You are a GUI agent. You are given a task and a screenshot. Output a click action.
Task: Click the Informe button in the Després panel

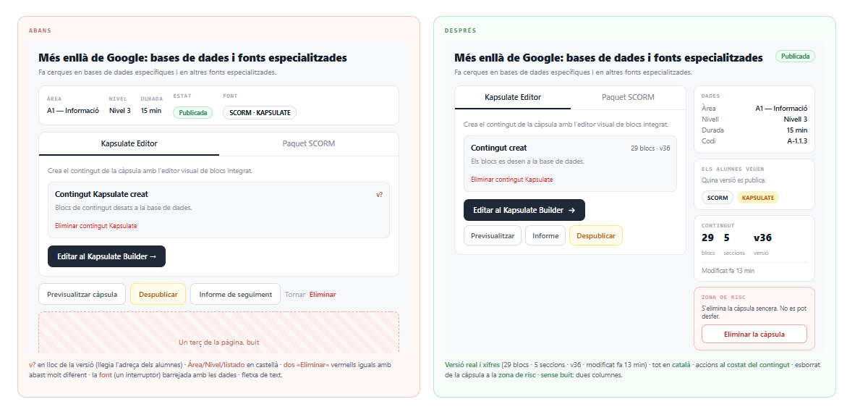coord(545,235)
